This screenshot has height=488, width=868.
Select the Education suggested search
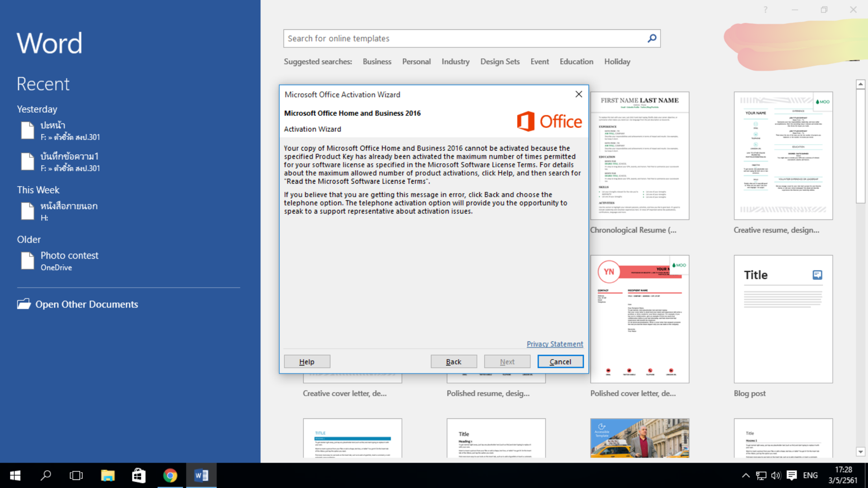[x=576, y=62]
